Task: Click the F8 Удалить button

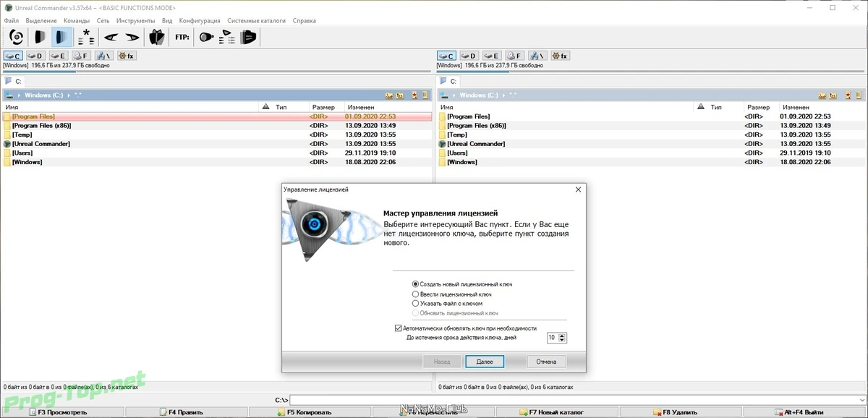Action: click(x=681, y=412)
